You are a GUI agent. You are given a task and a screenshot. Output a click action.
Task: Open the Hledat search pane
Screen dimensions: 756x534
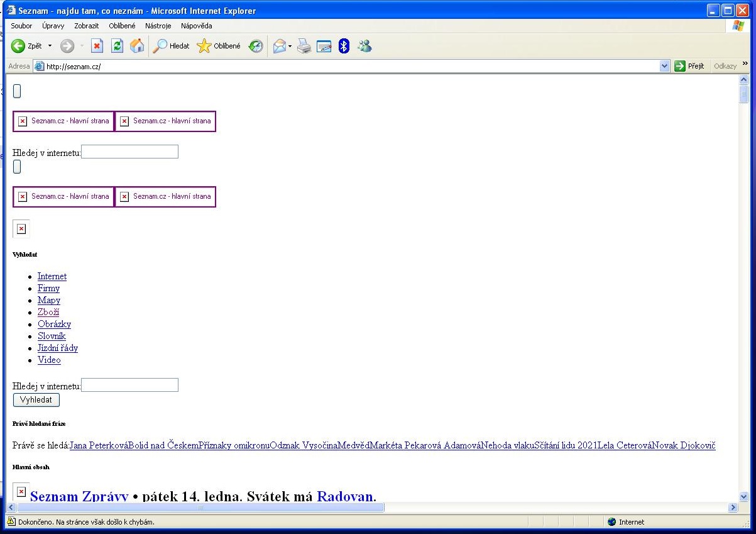pyautogui.click(x=172, y=46)
